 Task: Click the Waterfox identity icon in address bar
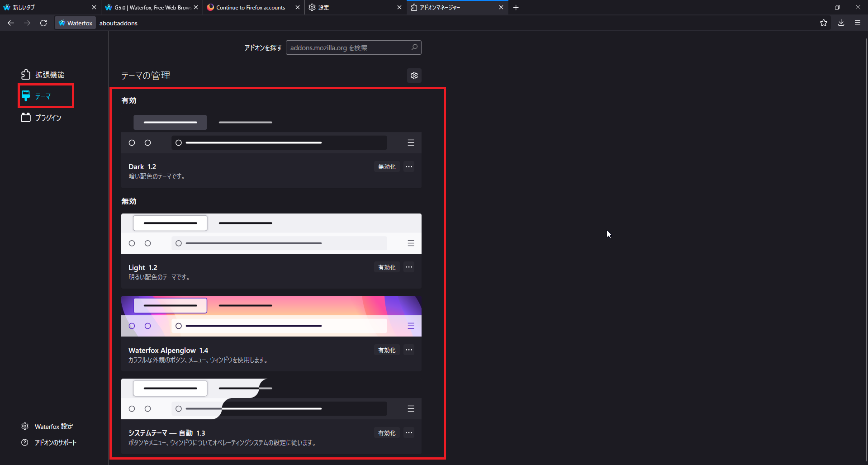(76, 23)
